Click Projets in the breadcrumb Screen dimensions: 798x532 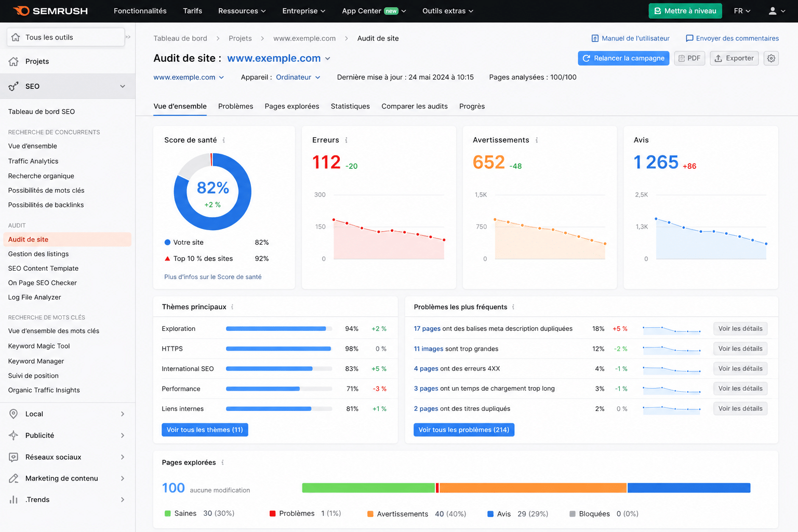point(240,38)
